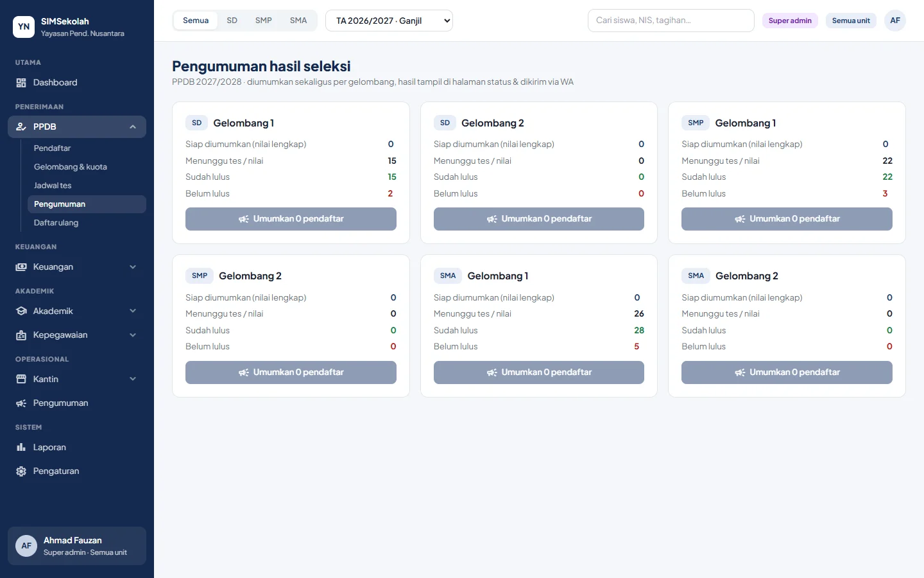Screen dimensions: 924x578
Task: Click the Pengaturan gear icon
Action: [x=21, y=471]
